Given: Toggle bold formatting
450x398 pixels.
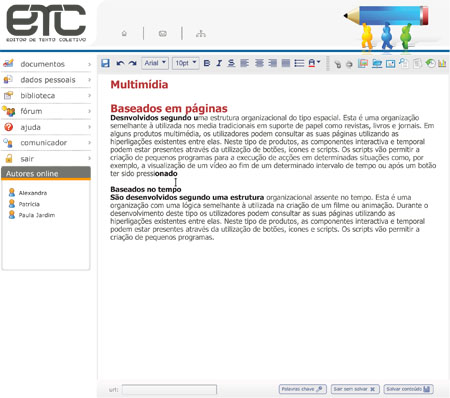Looking at the screenshot, I should pyautogui.click(x=207, y=63).
